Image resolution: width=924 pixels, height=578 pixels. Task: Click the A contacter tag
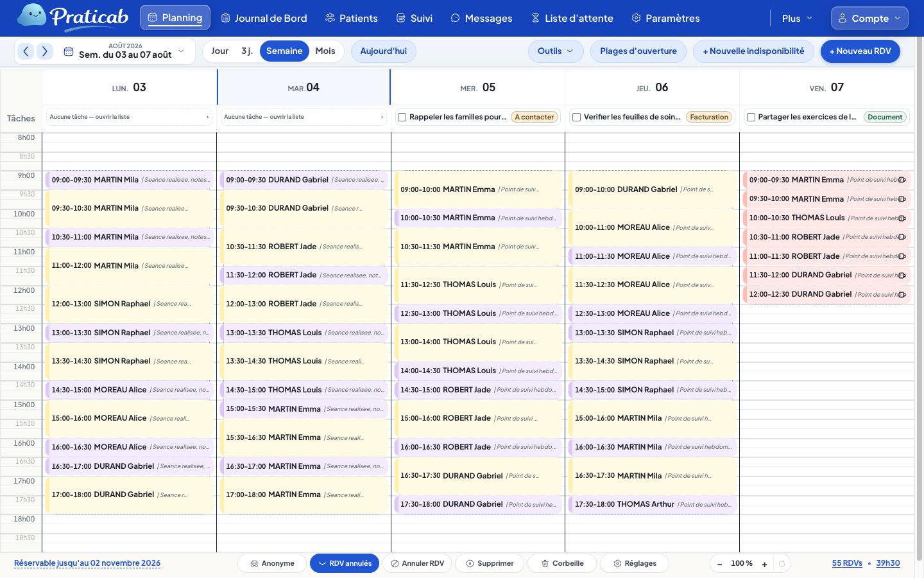pyautogui.click(x=534, y=117)
